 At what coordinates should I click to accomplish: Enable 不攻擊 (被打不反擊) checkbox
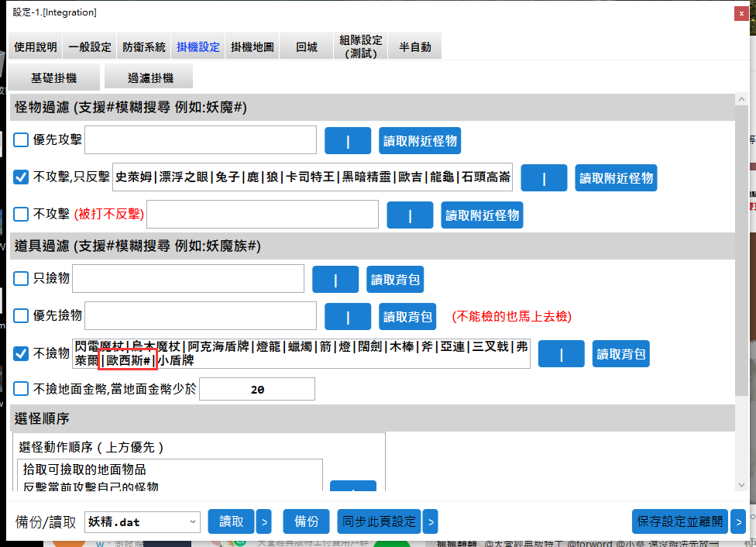(21, 214)
